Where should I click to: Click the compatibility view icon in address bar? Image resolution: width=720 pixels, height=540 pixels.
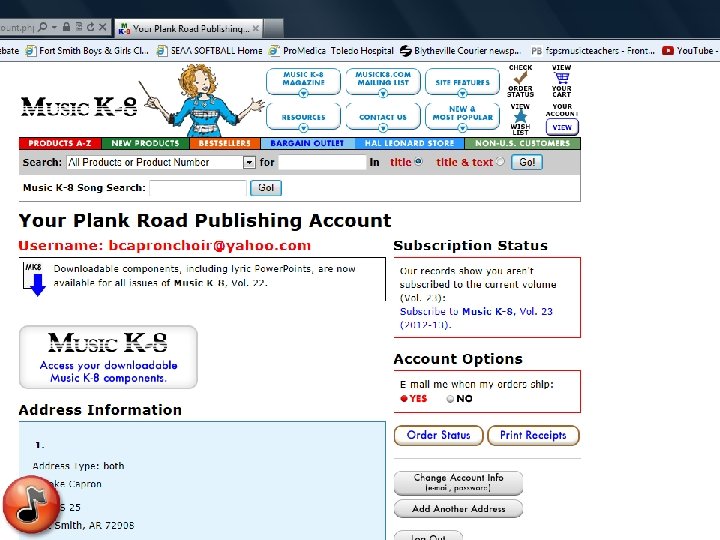(x=79, y=27)
